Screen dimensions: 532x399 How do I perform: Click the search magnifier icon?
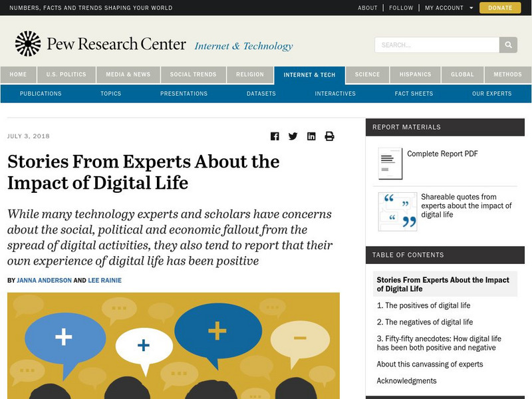click(x=509, y=45)
